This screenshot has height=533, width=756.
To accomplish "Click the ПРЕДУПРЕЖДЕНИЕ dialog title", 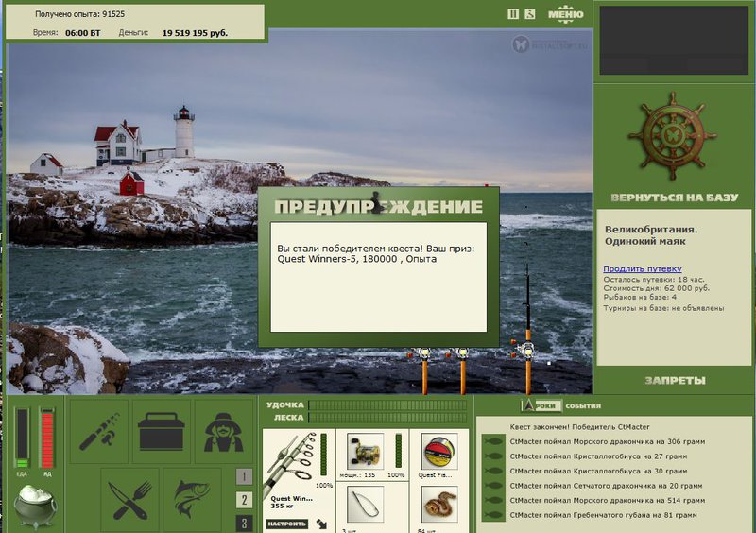I will pos(379,206).
